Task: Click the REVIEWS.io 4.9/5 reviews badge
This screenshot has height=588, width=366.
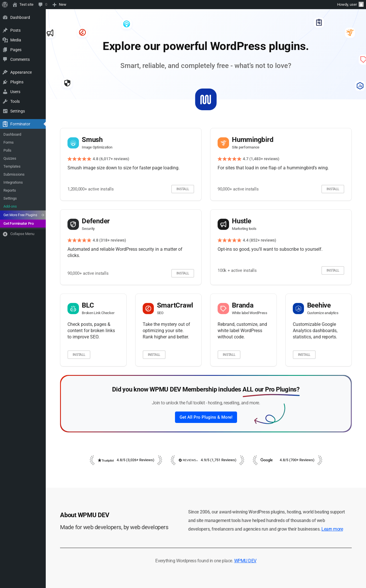Action: [x=208, y=460]
